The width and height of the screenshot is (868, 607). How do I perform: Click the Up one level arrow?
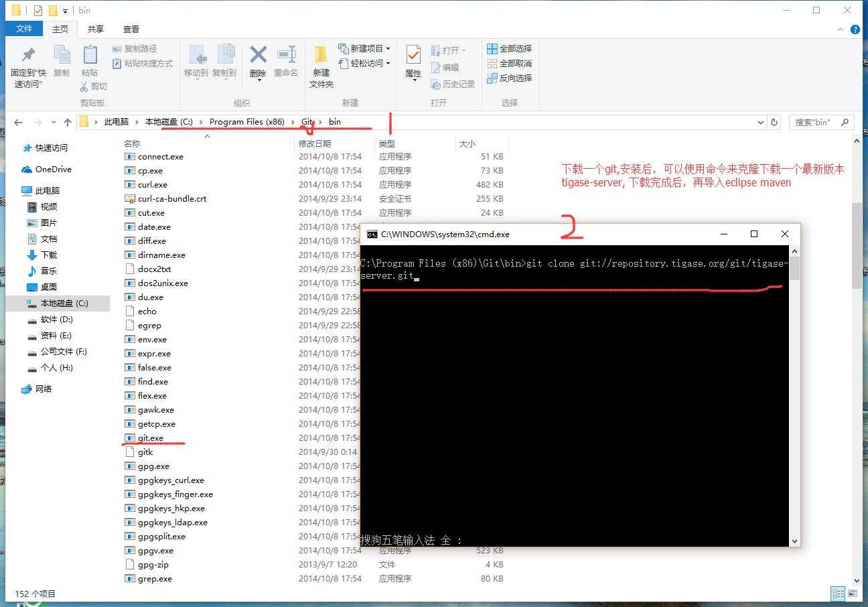click(68, 122)
